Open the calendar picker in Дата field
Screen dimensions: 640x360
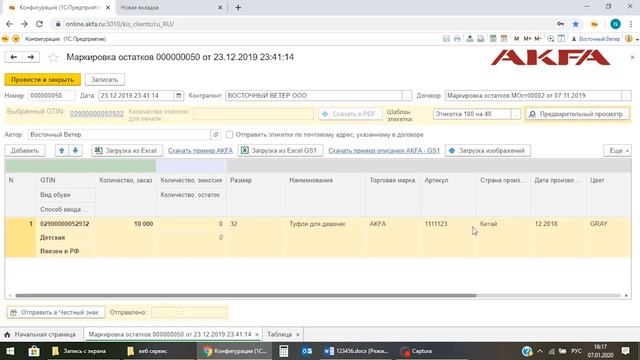(x=178, y=96)
